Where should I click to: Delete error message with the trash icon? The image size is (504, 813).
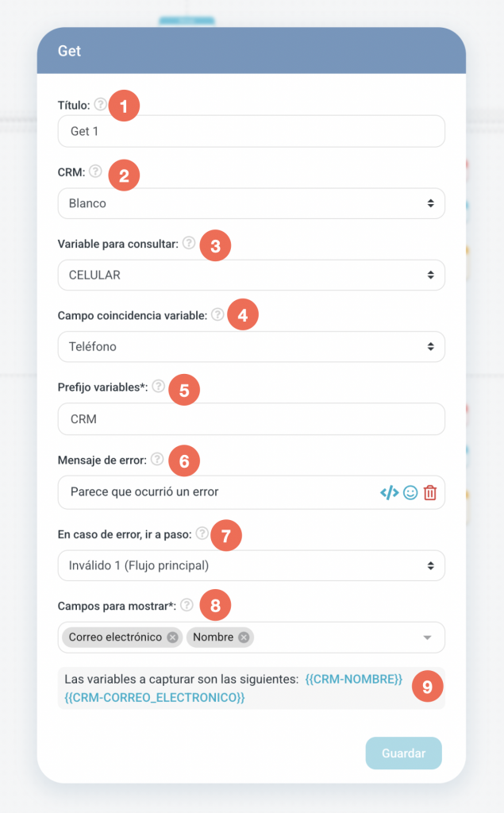click(430, 492)
